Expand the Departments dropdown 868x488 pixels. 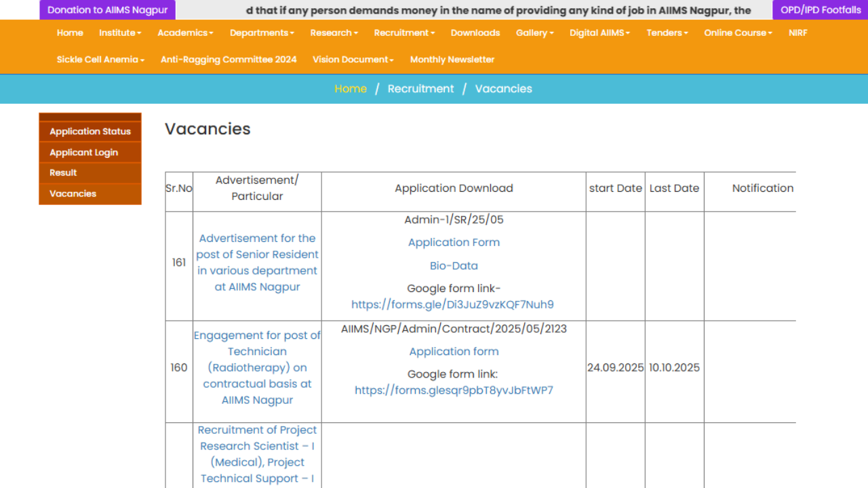(262, 33)
